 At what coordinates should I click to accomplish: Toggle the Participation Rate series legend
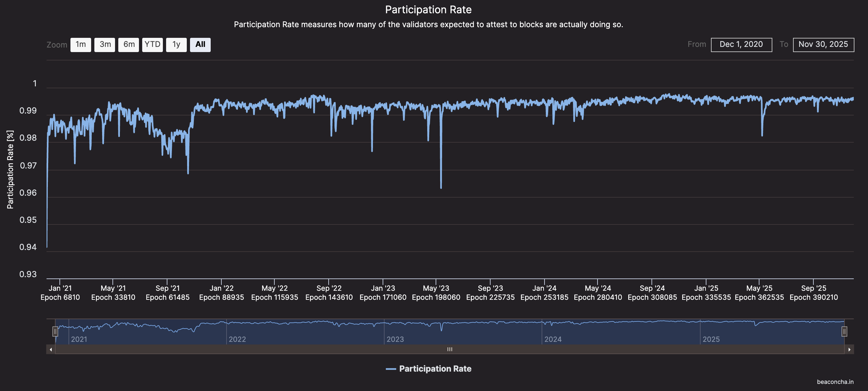pos(429,369)
